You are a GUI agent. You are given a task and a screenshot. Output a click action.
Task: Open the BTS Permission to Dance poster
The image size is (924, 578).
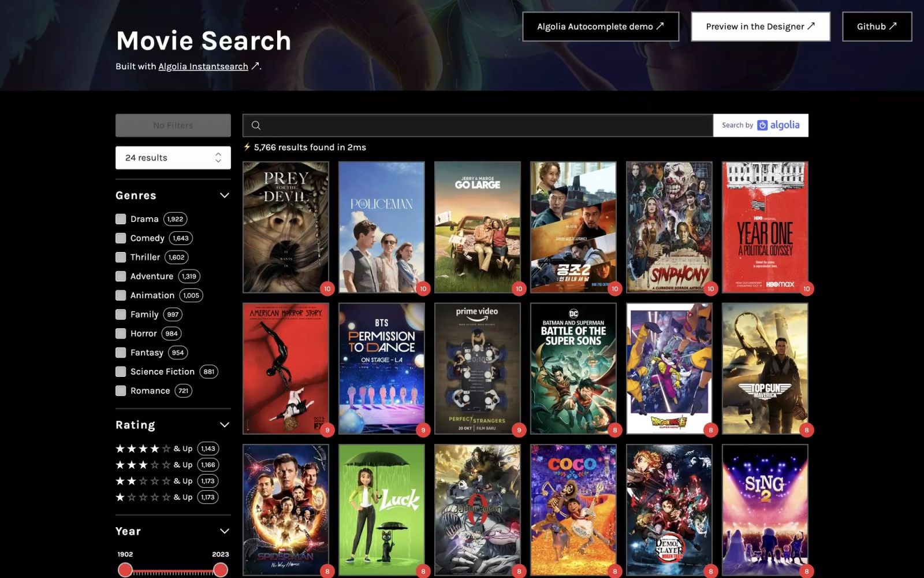pyautogui.click(x=382, y=369)
